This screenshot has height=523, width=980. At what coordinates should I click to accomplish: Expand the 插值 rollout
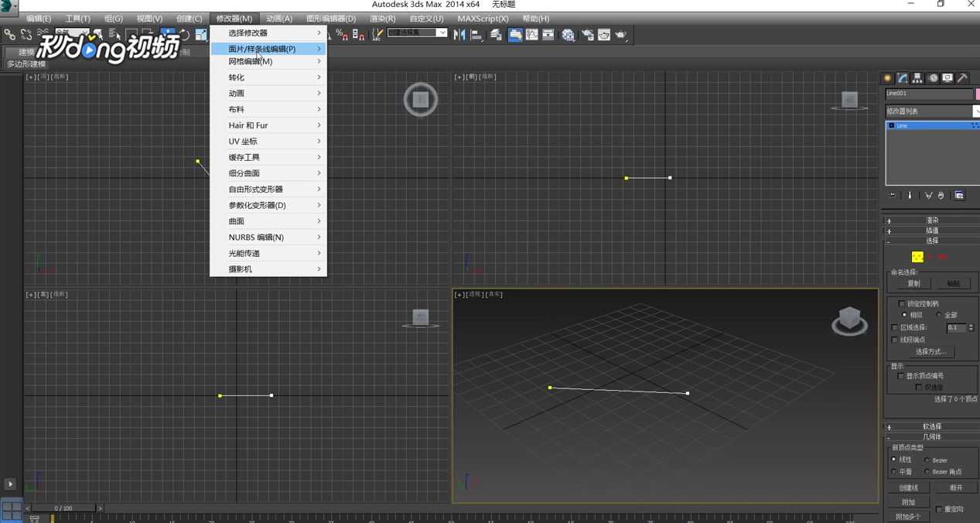(932, 231)
